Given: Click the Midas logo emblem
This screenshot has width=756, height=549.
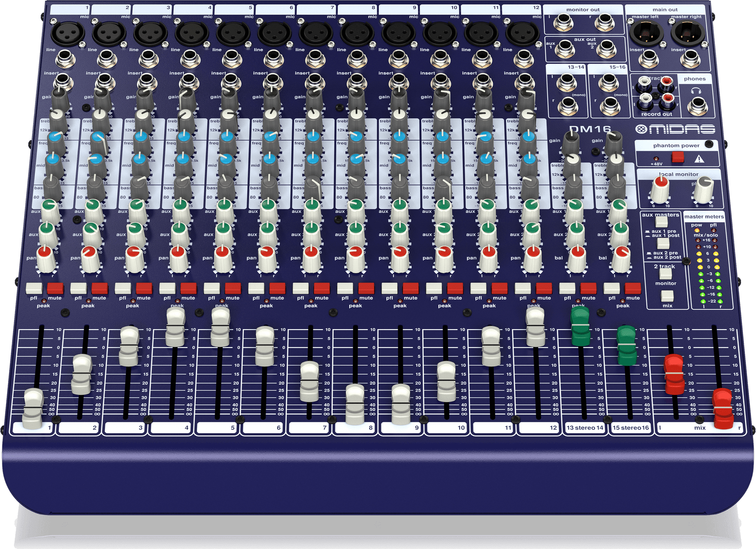Looking at the screenshot, I should pyautogui.click(x=641, y=129).
